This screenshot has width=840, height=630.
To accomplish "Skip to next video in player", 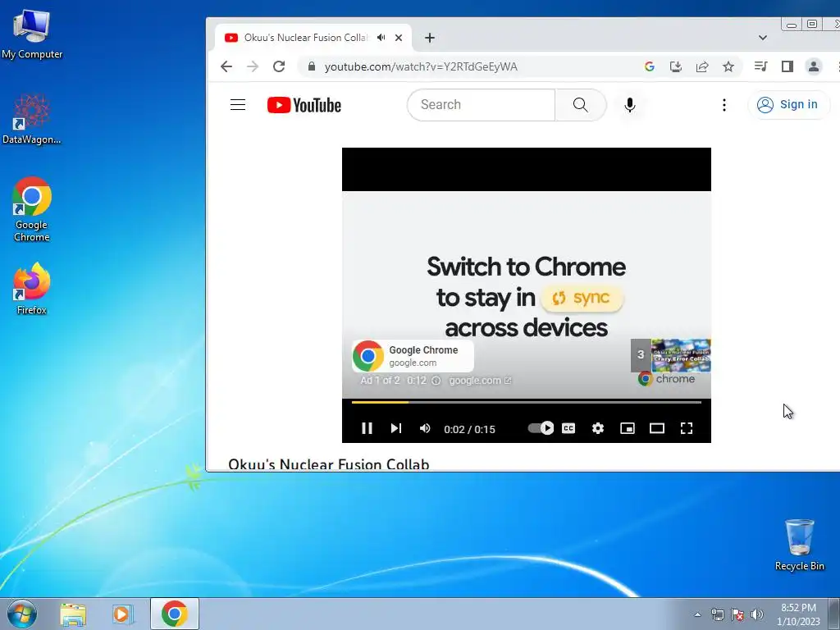I will point(396,428).
